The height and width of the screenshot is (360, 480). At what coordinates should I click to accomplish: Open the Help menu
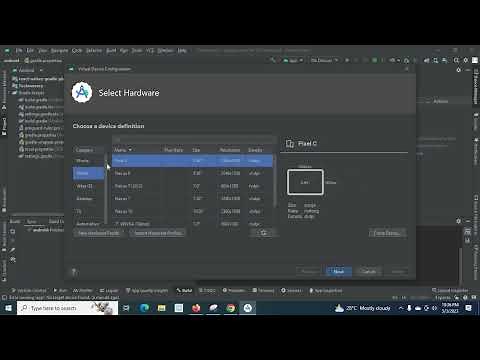click(x=182, y=51)
